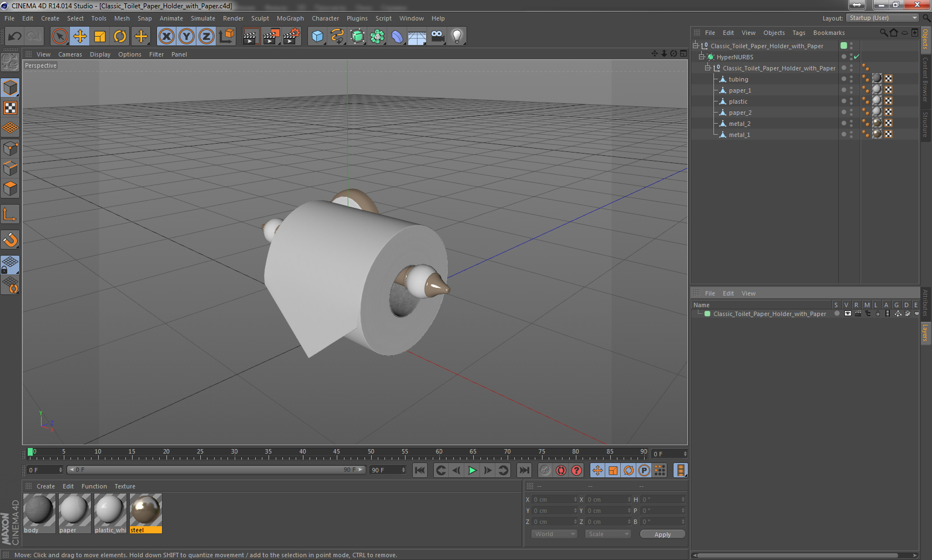Viewport: 932px width, 560px height.
Task: Open material manager Texture menu
Action: point(125,486)
